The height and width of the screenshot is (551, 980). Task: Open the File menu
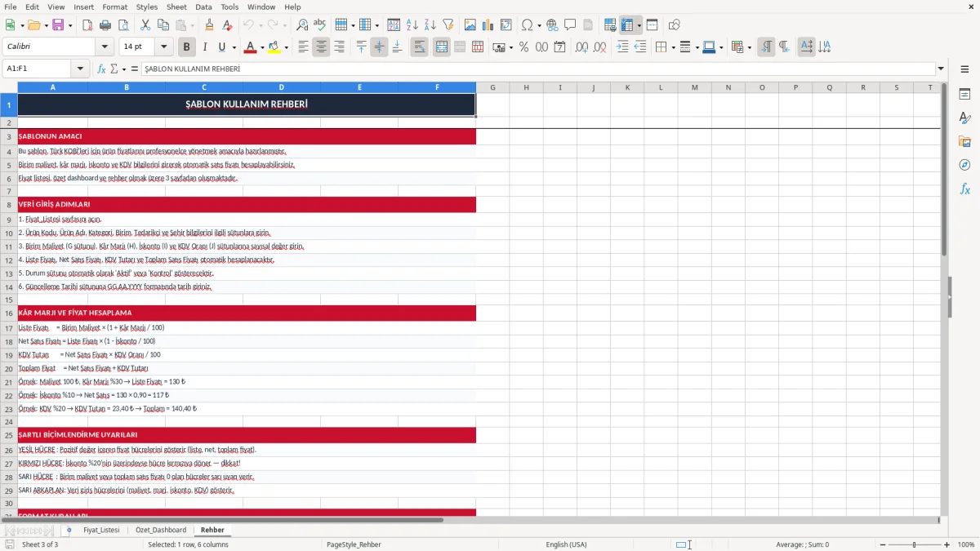[11, 7]
